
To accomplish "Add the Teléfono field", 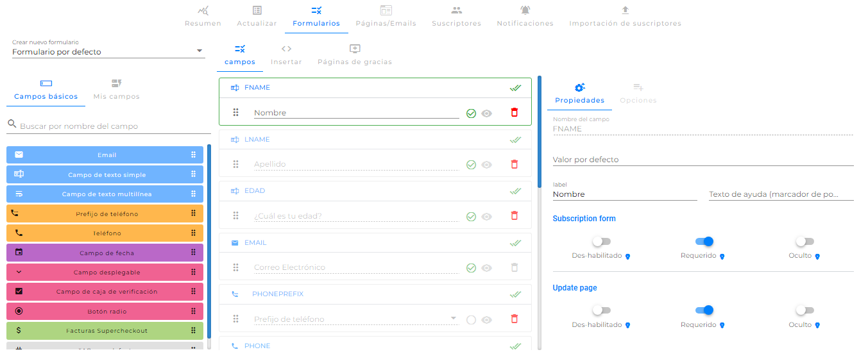I will pos(105,233).
